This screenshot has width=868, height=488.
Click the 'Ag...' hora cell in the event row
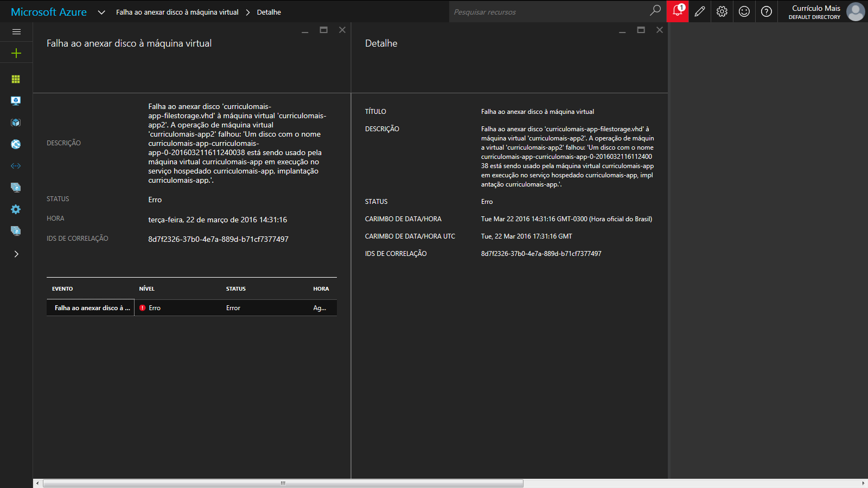click(320, 308)
